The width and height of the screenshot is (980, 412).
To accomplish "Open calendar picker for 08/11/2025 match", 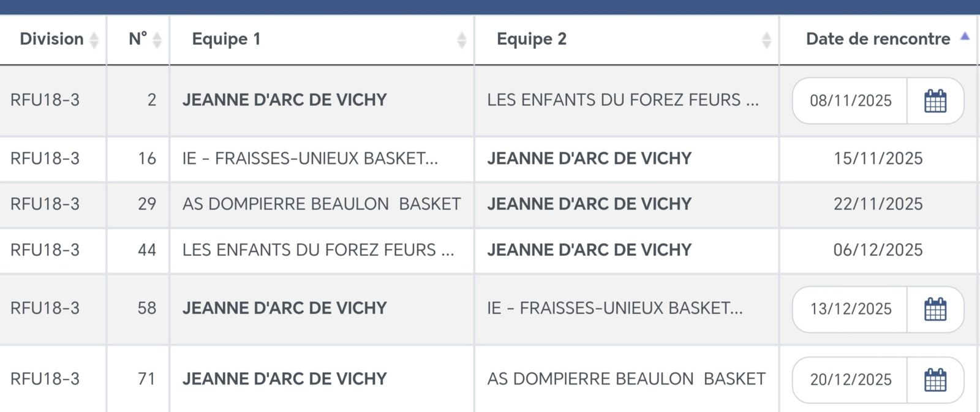I will (935, 101).
